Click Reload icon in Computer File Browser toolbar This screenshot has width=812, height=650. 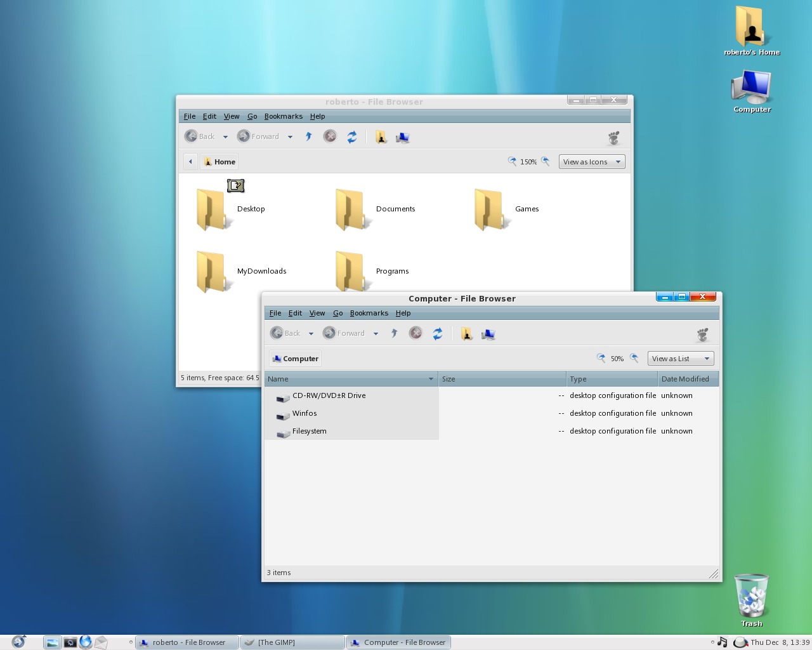tap(437, 333)
